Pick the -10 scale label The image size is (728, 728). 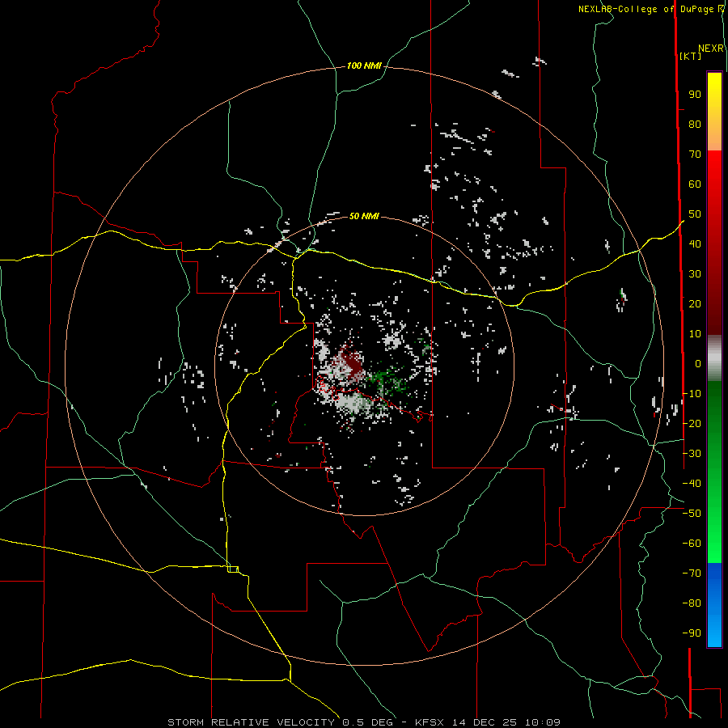click(x=692, y=394)
